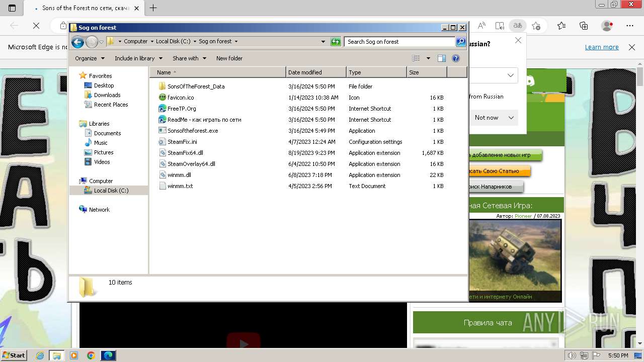Select the Sonsoftheforest.exe application icon

[162, 131]
